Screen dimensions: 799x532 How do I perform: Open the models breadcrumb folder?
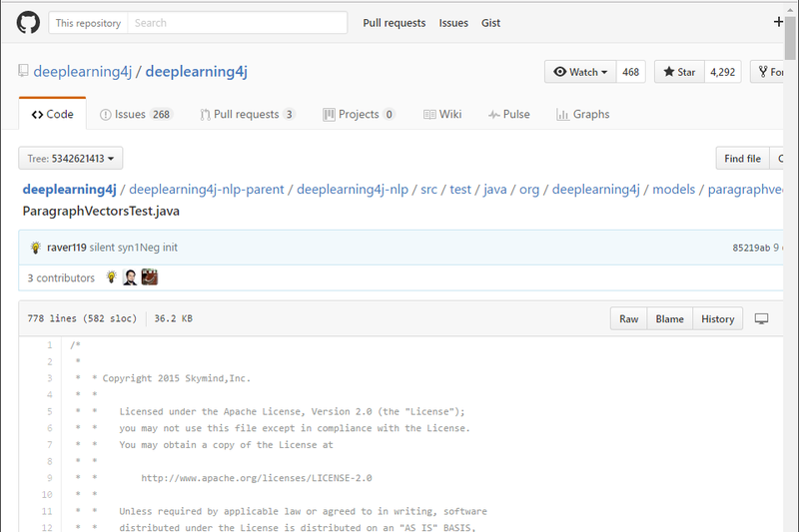(x=673, y=190)
